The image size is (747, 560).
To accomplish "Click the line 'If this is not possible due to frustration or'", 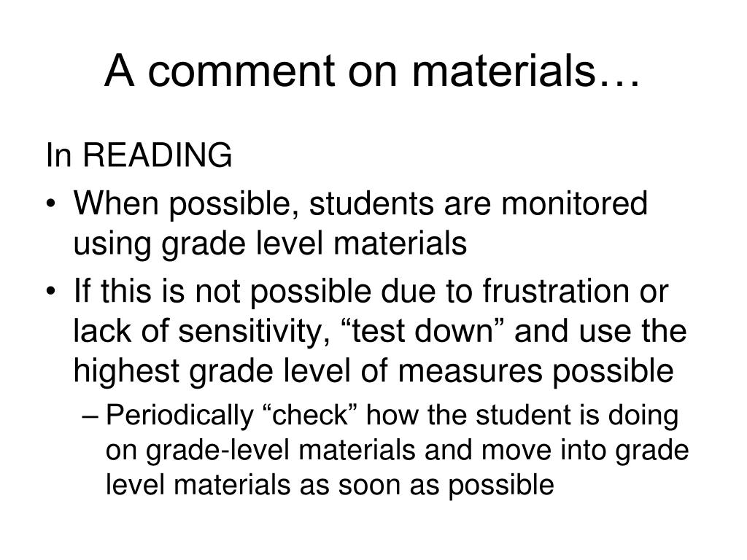I will [371, 292].
